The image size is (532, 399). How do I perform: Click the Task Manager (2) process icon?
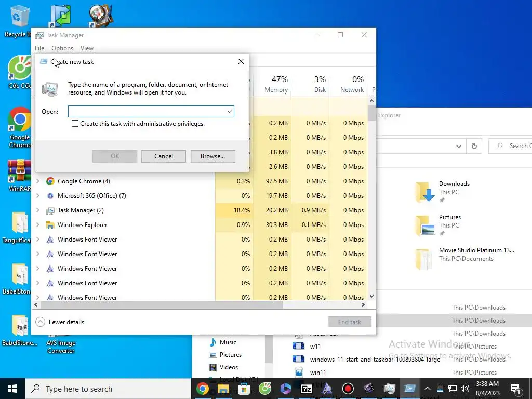click(50, 210)
